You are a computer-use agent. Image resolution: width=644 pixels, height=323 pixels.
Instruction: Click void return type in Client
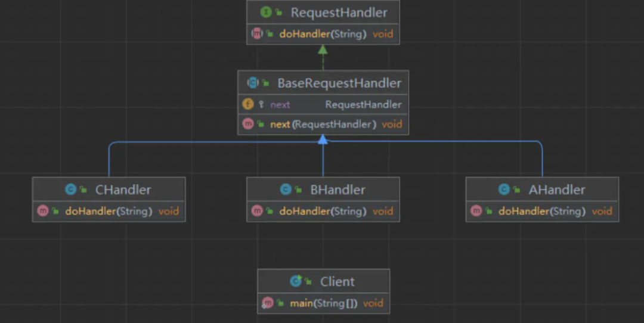pos(373,303)
